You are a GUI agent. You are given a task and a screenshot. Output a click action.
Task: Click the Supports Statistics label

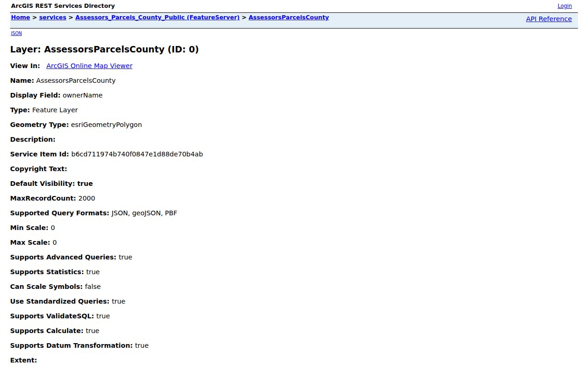tap(47, 272)
